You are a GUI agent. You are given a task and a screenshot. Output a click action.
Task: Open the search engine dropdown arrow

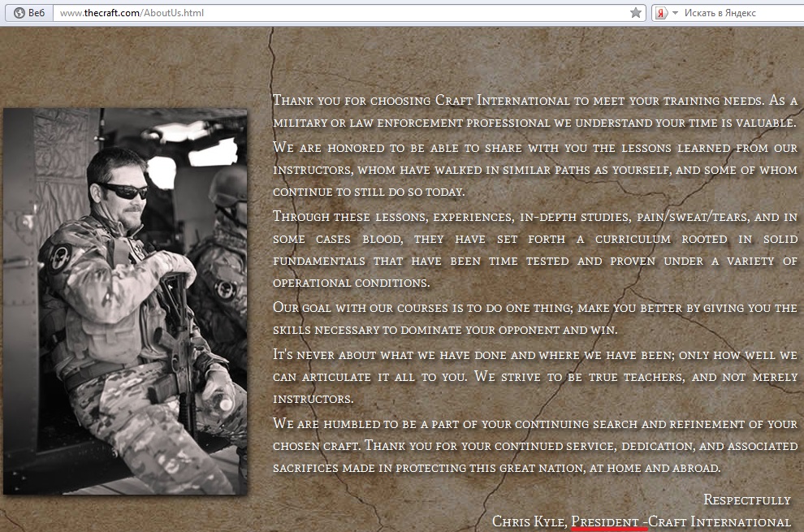pos(675,13)
